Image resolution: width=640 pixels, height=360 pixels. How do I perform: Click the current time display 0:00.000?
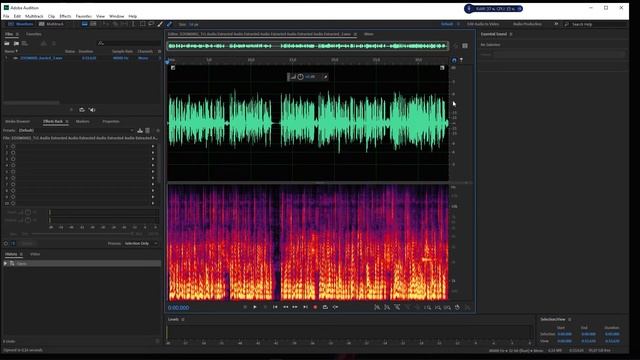(178, 308)
